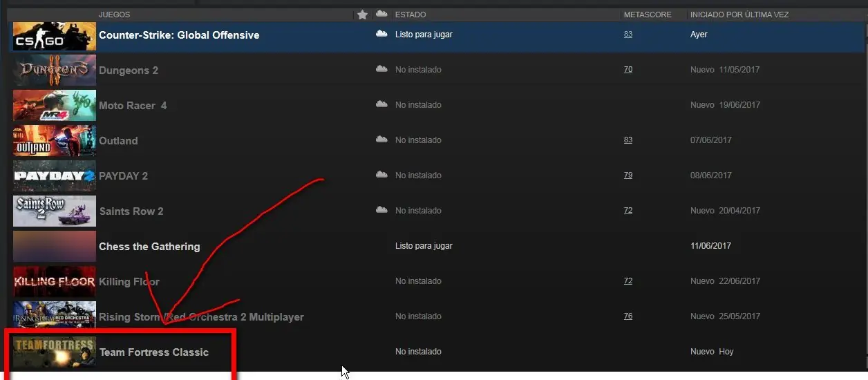Sort by the cloud column header icon
The width and height of the screenshot is (868, 380).
click(381, 14)
